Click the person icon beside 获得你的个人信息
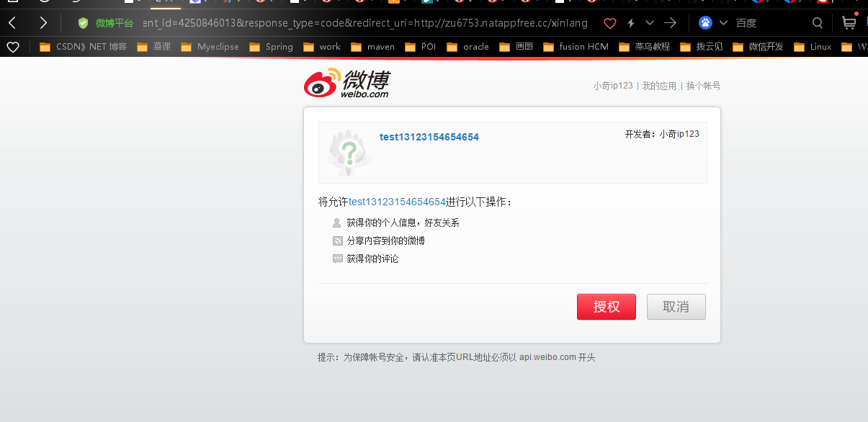Viewport: 868px width, 422px height. click(x=337, y=223)
